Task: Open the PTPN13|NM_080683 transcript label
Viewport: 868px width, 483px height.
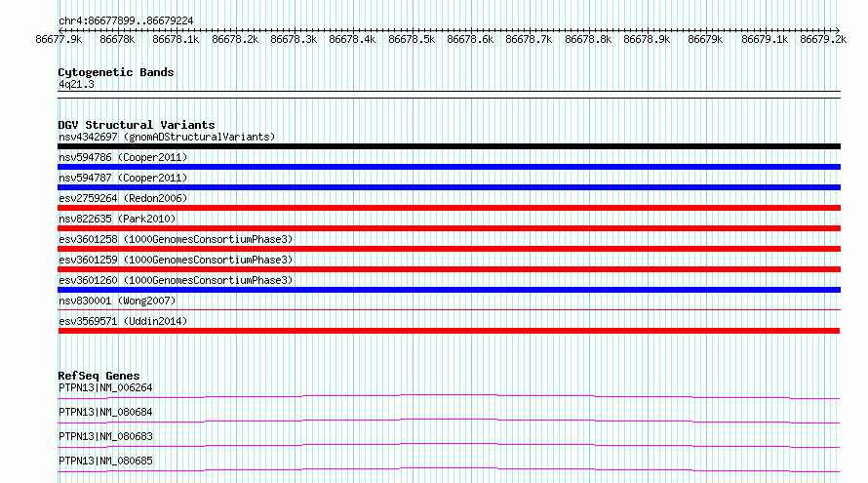Action: tap(105, 436)
